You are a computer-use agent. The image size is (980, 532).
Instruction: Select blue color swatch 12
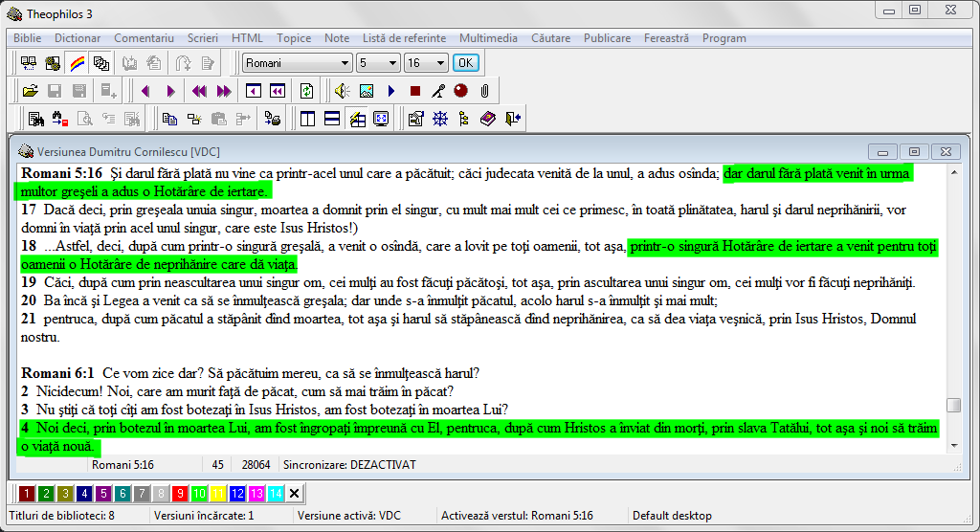237,494
